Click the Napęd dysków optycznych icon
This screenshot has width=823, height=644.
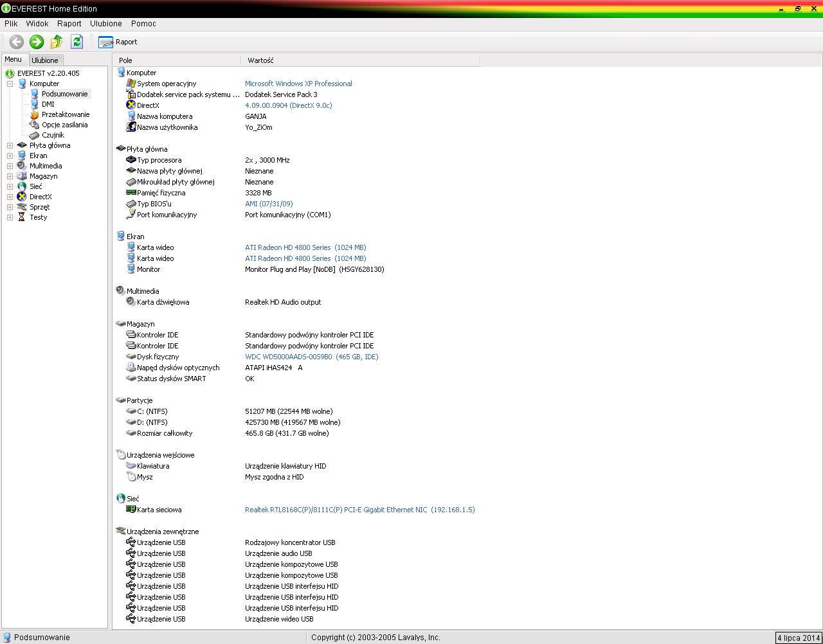(x=131, y=368)
